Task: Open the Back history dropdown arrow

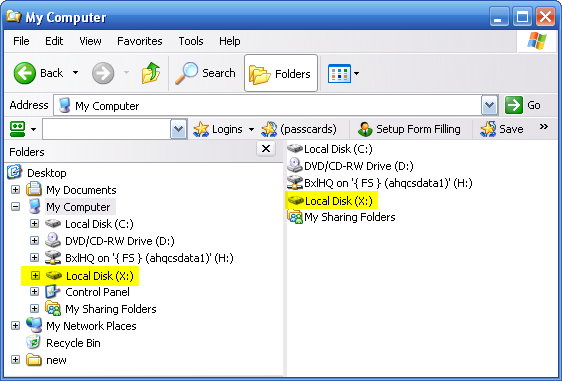Action: pos(75,72)
